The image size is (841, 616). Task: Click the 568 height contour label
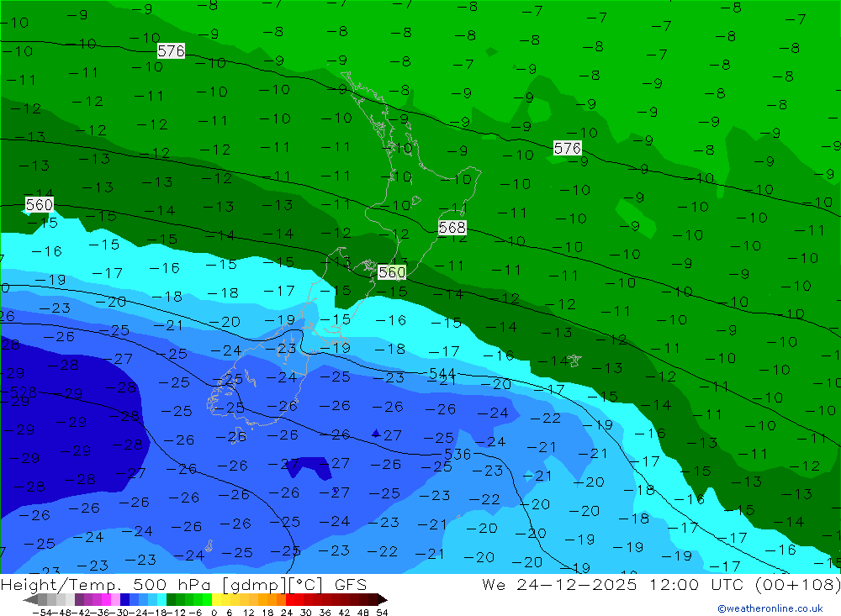(452, 227)
